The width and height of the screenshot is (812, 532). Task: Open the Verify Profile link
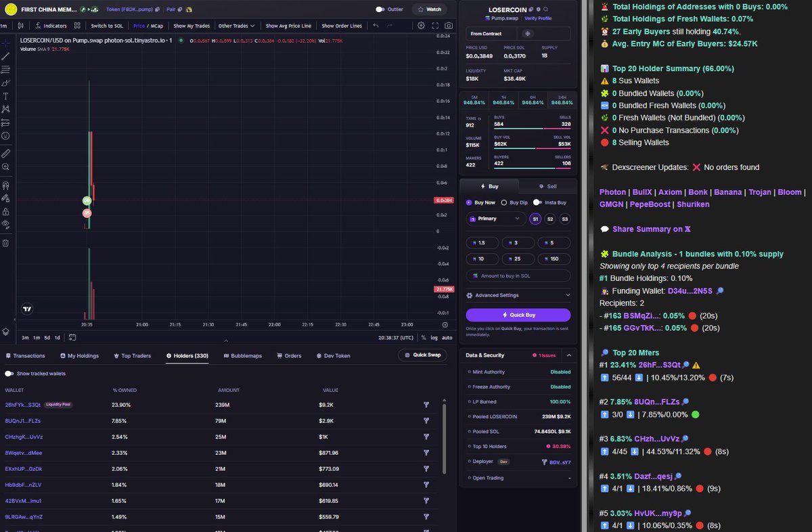538,18
